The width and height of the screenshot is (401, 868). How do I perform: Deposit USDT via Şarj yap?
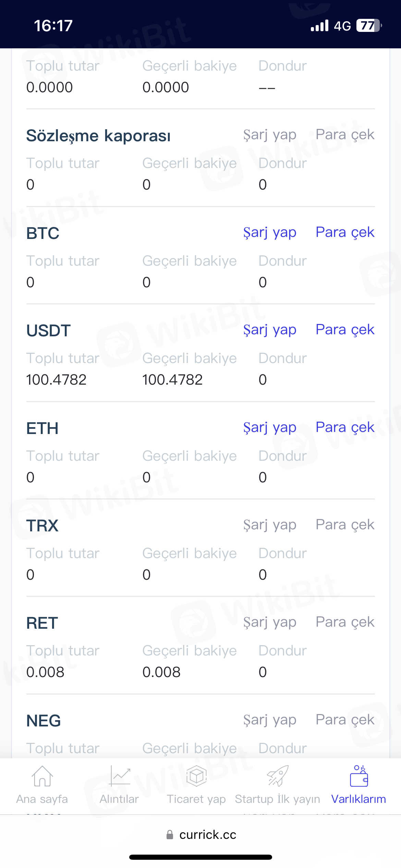pos(270,330)
